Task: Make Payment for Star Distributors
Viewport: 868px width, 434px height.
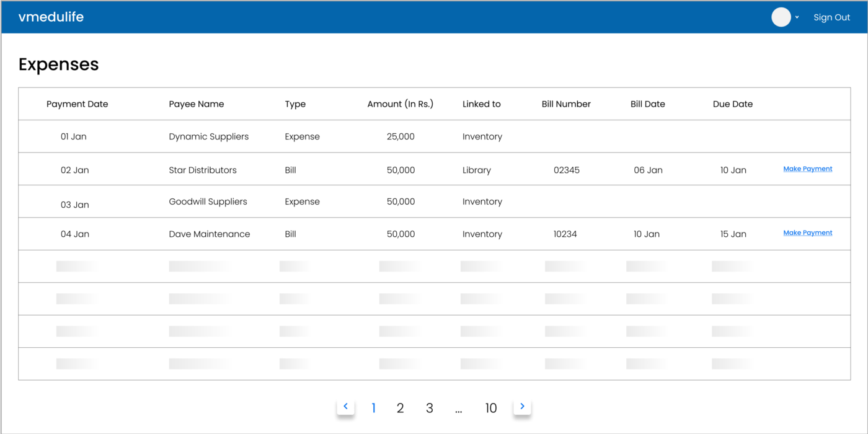Action: [x=807, y=169]
